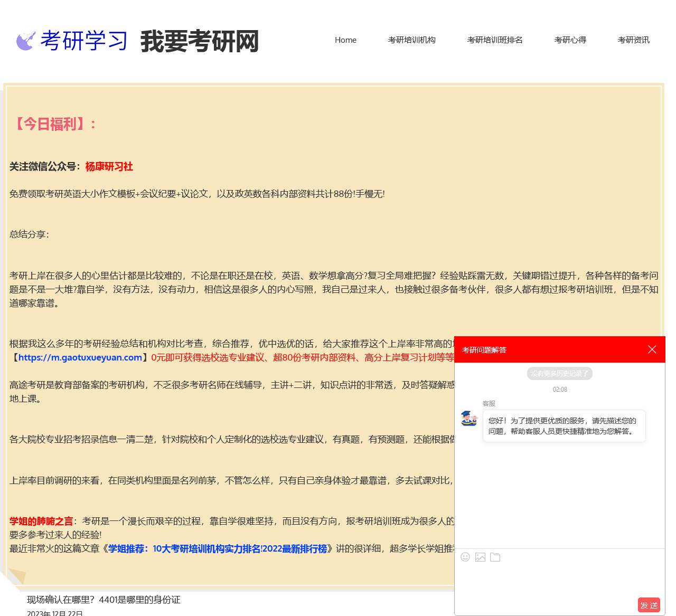Click the 发送 send button in chat
Screen dimensions: 676x616
coord(649,605)
